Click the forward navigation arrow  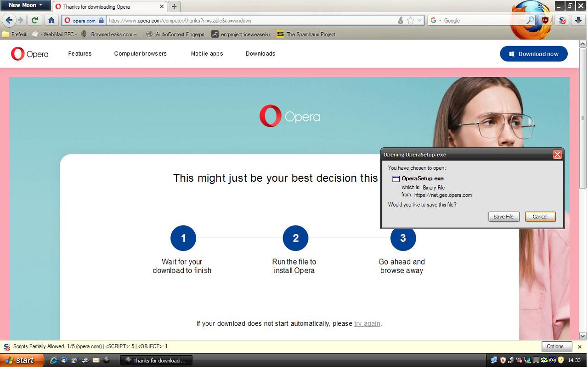(x=20, y=20)
